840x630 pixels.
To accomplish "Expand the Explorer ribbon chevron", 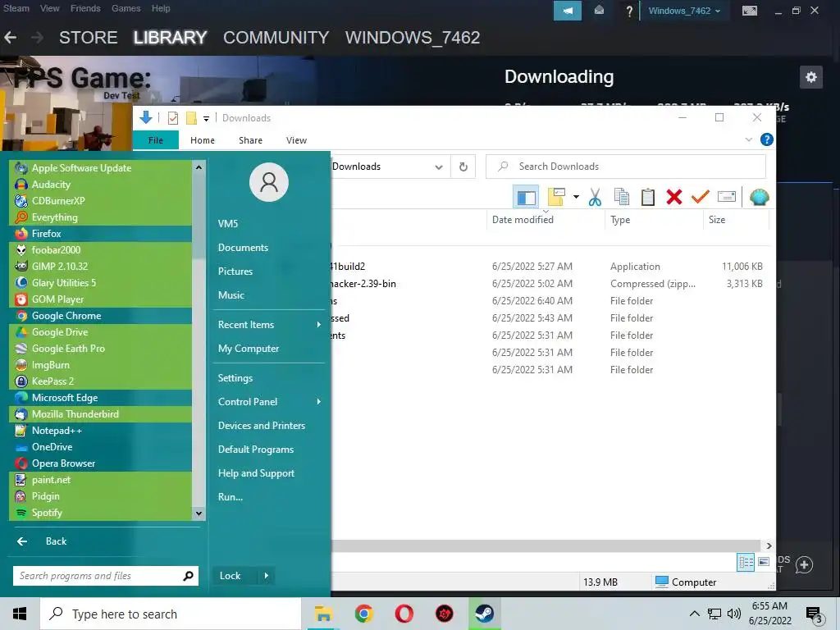I will (x=748, y=139).
